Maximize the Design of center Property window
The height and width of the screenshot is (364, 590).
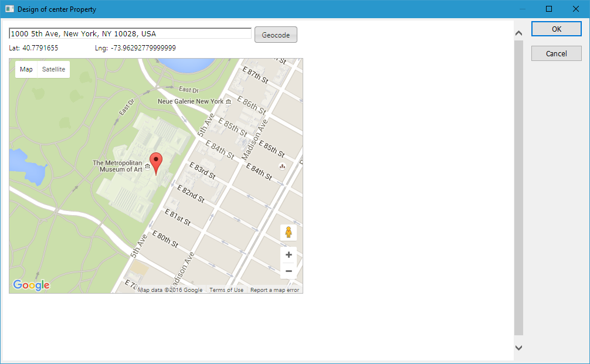(x=549, y=9)
